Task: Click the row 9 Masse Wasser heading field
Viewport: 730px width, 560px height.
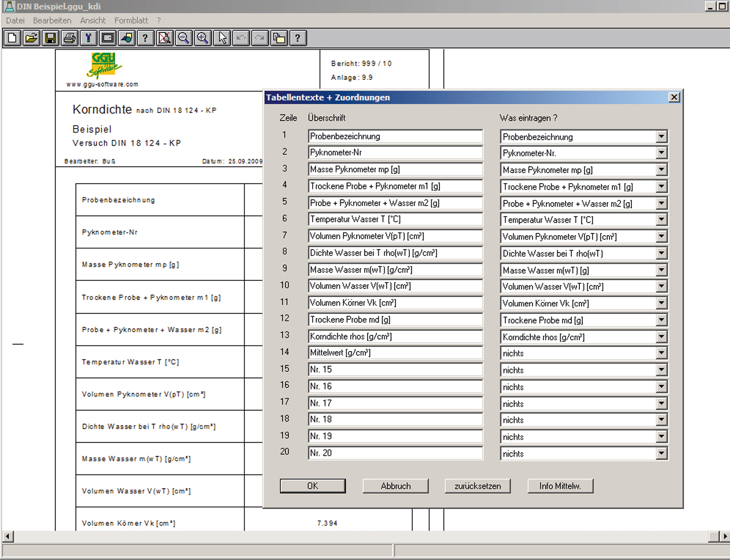Action: pyautogui.click(x=396, y=269)
